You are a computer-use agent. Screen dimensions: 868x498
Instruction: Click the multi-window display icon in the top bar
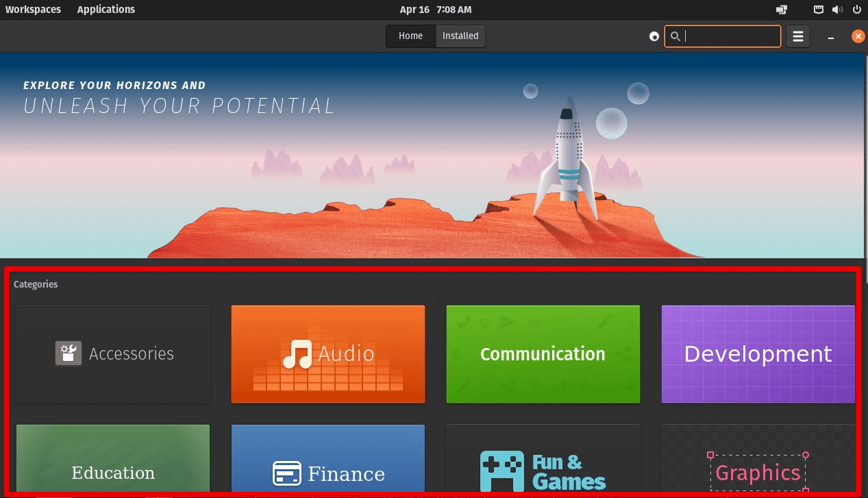click(x=781, y=10)
